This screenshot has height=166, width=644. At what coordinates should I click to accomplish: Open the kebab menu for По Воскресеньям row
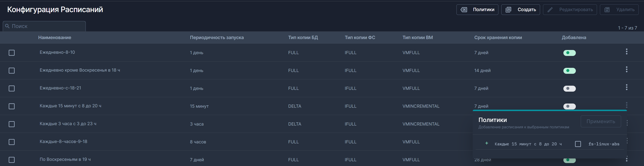point(626,159)
